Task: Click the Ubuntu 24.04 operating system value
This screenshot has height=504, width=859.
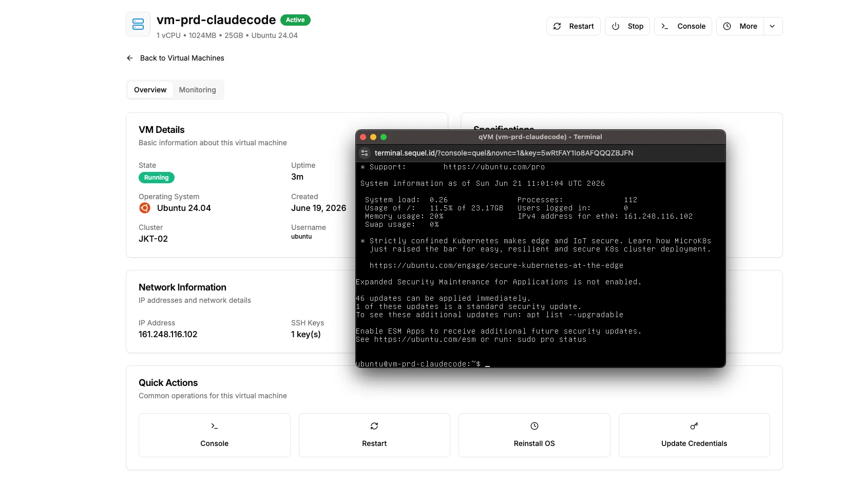Action: pos(184,208)
